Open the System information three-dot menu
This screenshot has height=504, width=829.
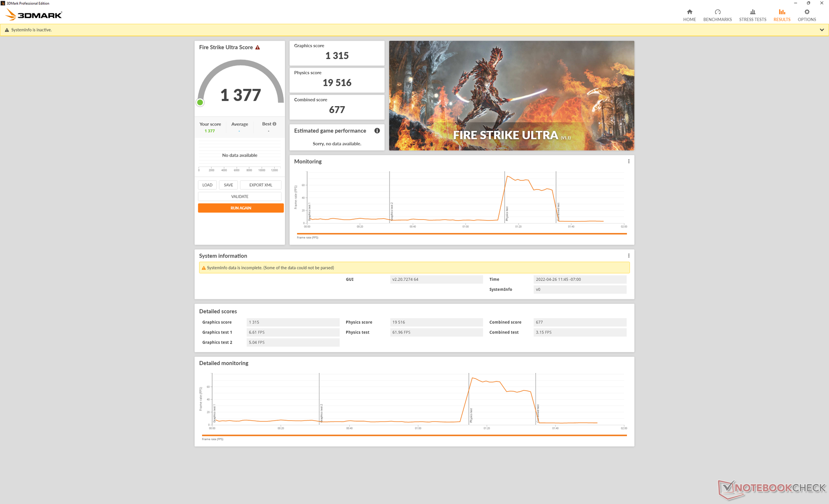pos(628,256)
